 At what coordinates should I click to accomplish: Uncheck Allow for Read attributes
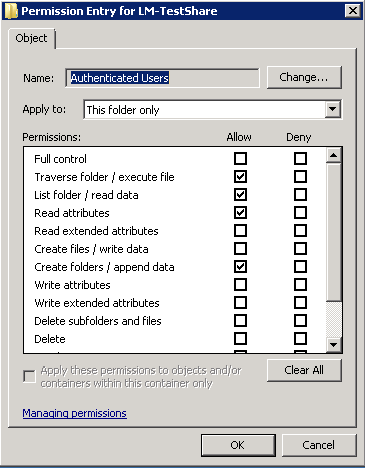click(240, 212)
